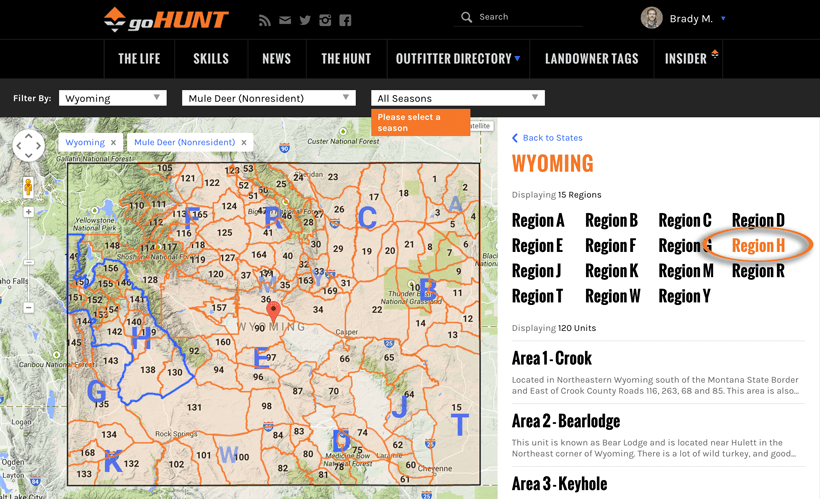The height and width of the screenshot is (499, 820).
Task: Open the SKILLS menu item
Action: point(211,59)
